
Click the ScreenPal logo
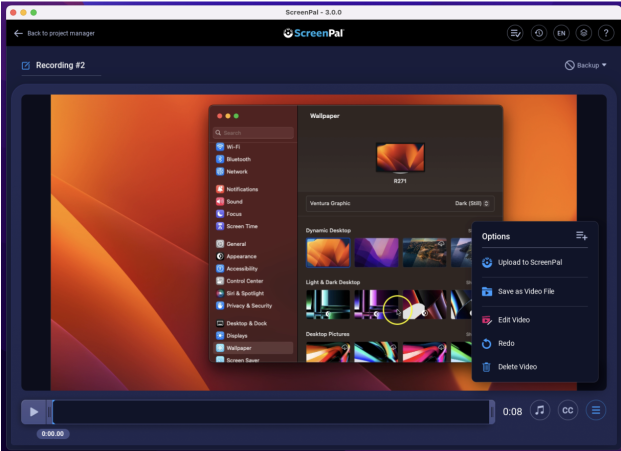[x=314, y=33]
